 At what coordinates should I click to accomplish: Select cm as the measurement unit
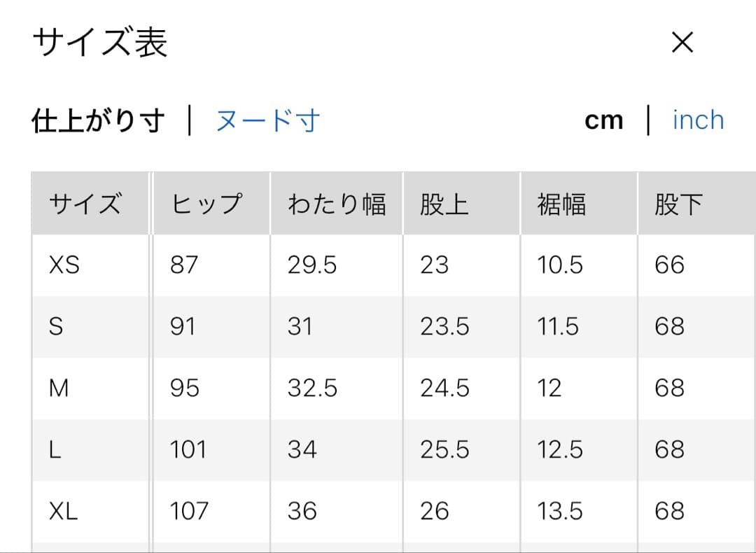click(603, 120)
